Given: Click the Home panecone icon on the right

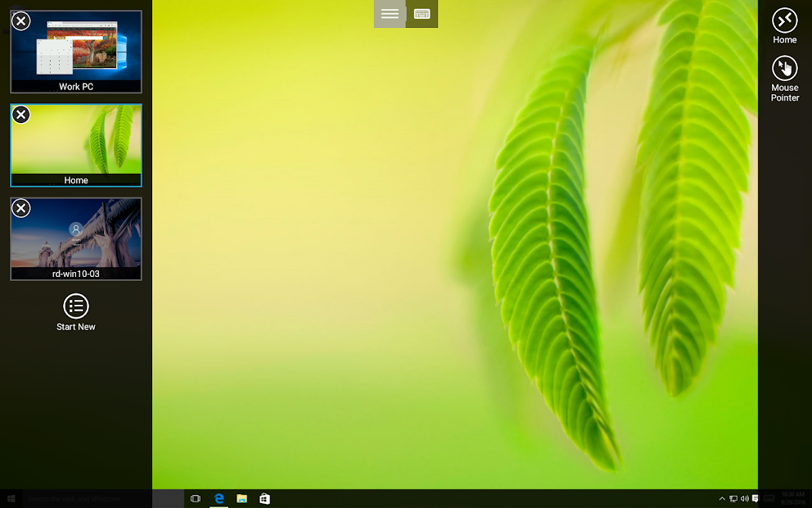Looking at the screenshot, I should (784, 20).
